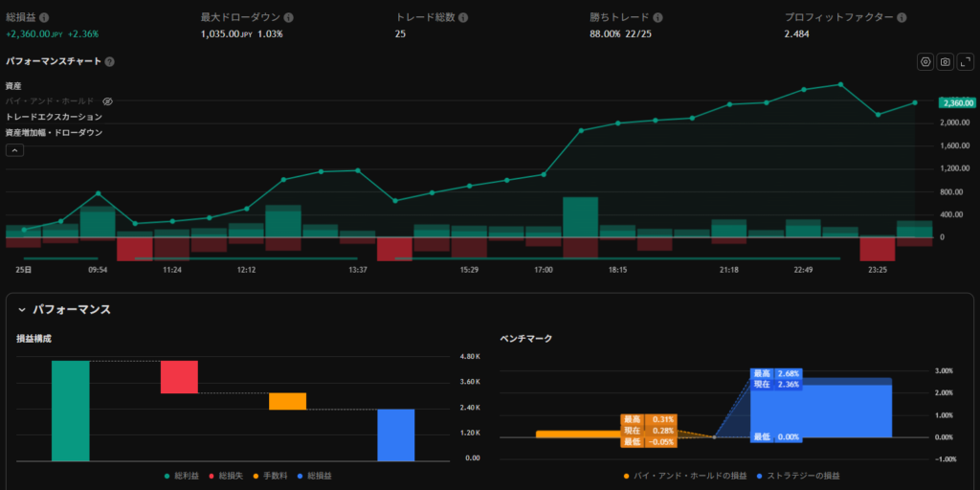Toggle 資産 series in chart legend
Image resolution: width=980 pixels, height=490 pixels.
click(x=13, y=86)
